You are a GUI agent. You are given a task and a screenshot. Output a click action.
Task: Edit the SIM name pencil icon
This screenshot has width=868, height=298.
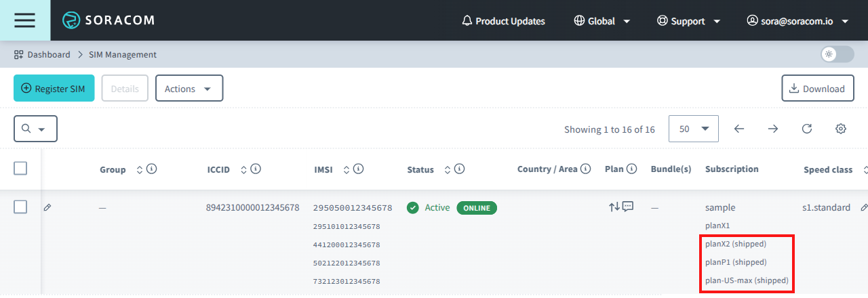pyautogui.click(x=47, y=207)
